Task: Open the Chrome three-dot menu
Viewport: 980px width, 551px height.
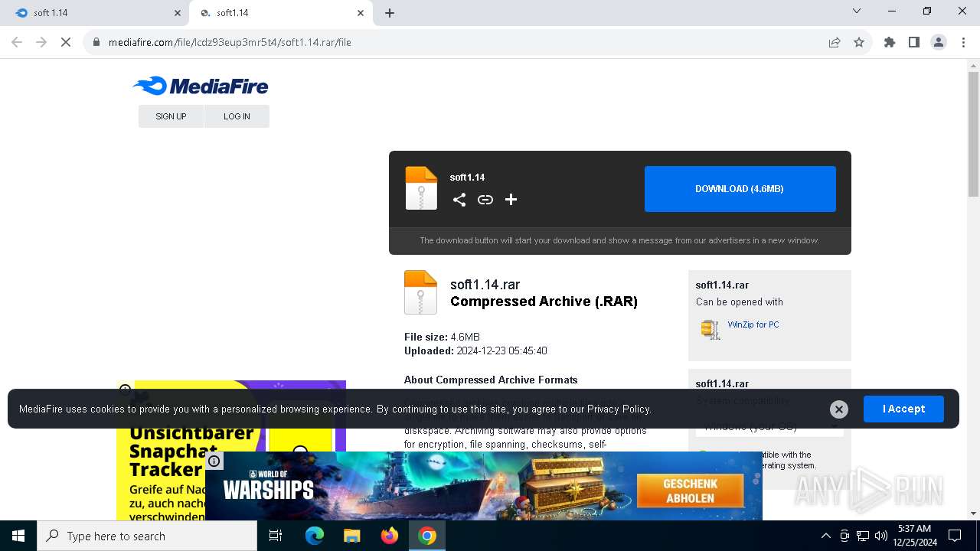Action: (x=963, y=42)
